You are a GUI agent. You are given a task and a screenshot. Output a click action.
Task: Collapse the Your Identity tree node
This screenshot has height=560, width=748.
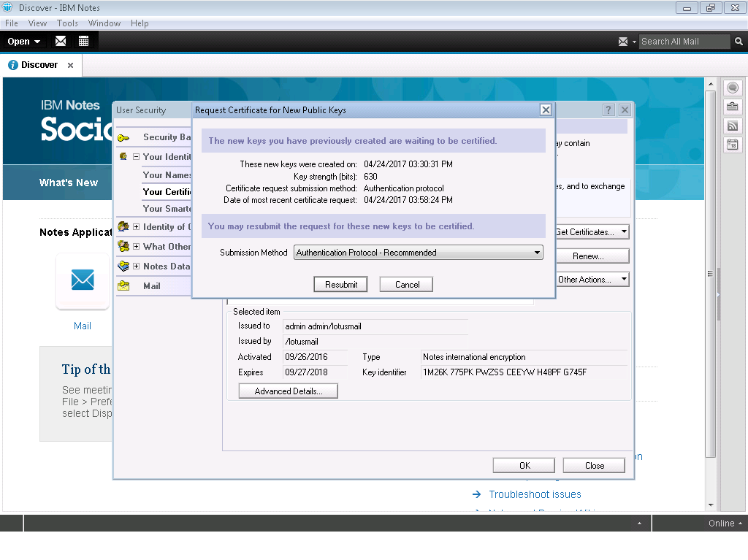(x=136, y=156)
